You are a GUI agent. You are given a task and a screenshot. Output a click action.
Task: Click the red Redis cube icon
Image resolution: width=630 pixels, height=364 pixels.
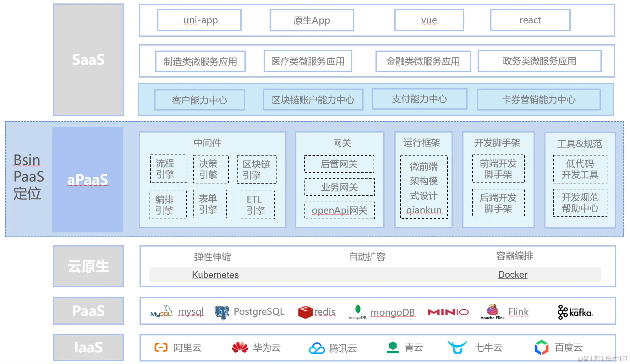pos(305,312)
